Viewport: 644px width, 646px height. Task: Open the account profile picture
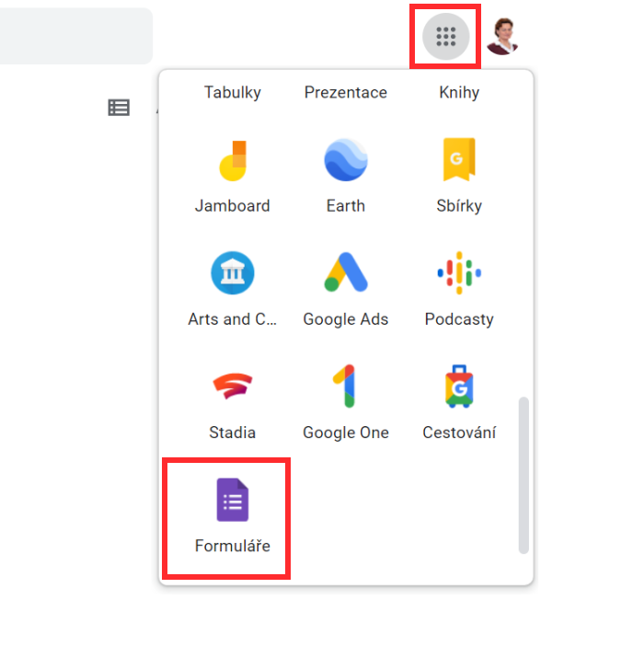[502, 36]
